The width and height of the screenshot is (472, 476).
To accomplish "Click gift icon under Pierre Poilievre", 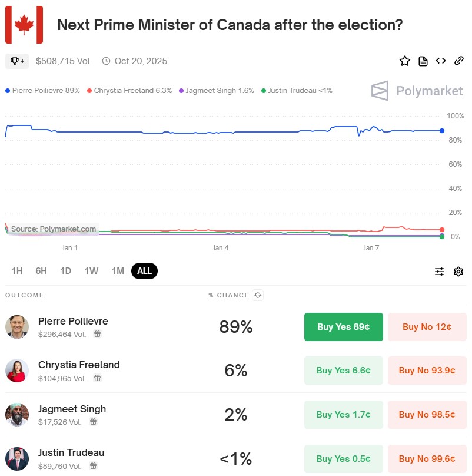I will 97,334.
